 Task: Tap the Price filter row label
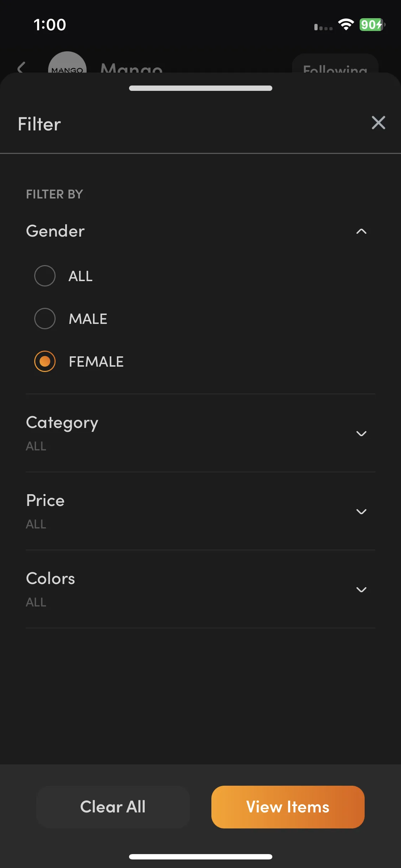tap(45, 501)
